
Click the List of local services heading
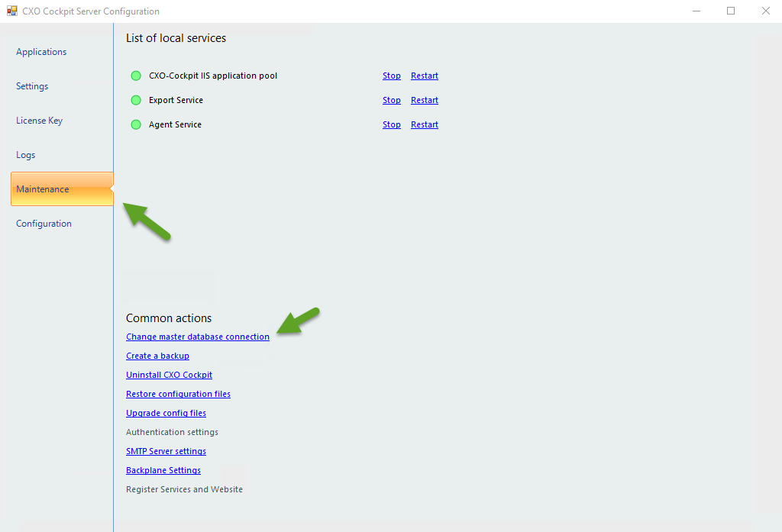(176, 38)
